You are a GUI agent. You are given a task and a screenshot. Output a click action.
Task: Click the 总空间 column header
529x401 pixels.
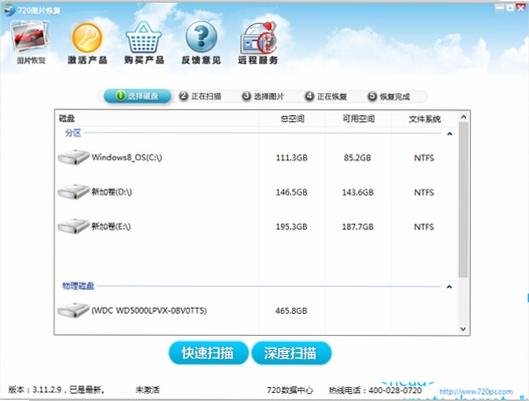292,119
